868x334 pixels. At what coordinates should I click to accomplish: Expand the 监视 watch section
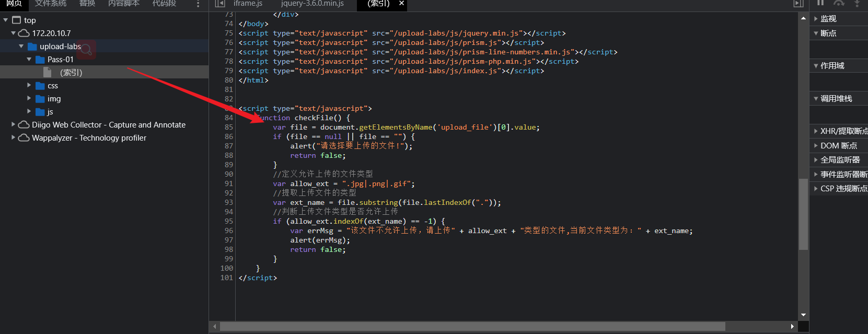(x=838, y=19)
